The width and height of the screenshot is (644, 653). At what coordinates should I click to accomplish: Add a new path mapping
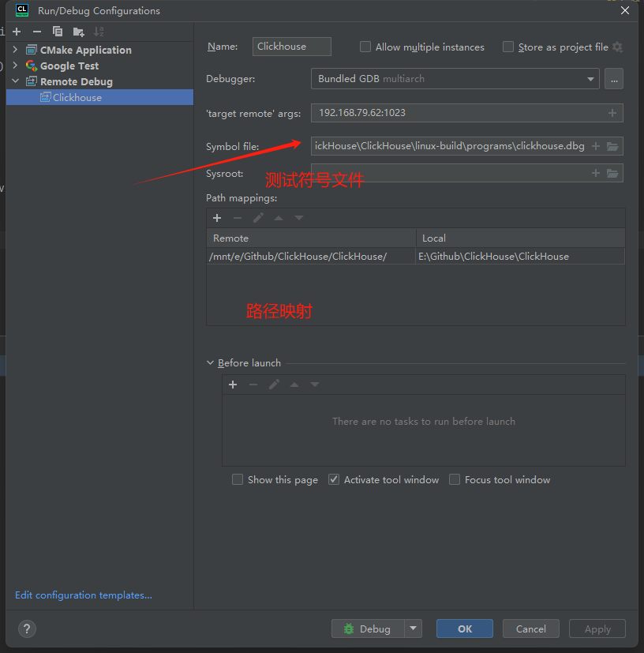[217, 218]
